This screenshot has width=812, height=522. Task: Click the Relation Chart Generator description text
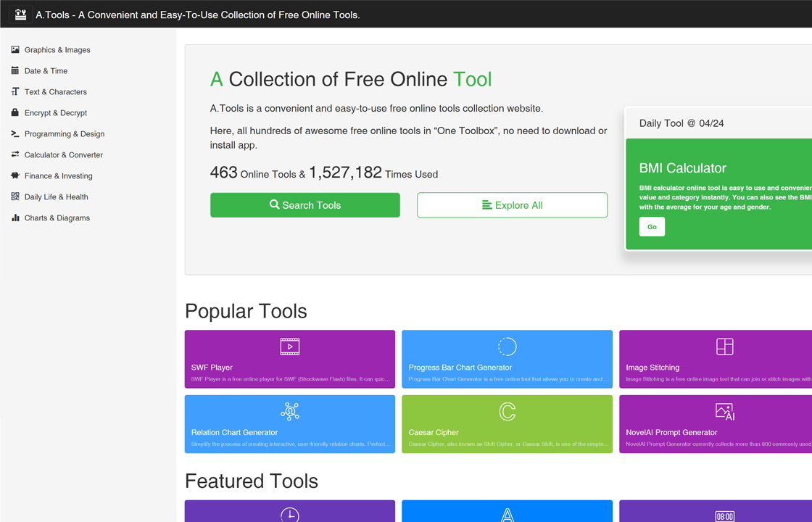point(290,444)
